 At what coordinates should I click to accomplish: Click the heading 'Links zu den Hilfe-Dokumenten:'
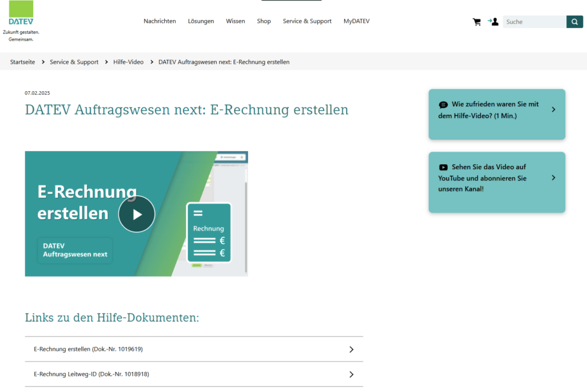click(x=112, y=318)
